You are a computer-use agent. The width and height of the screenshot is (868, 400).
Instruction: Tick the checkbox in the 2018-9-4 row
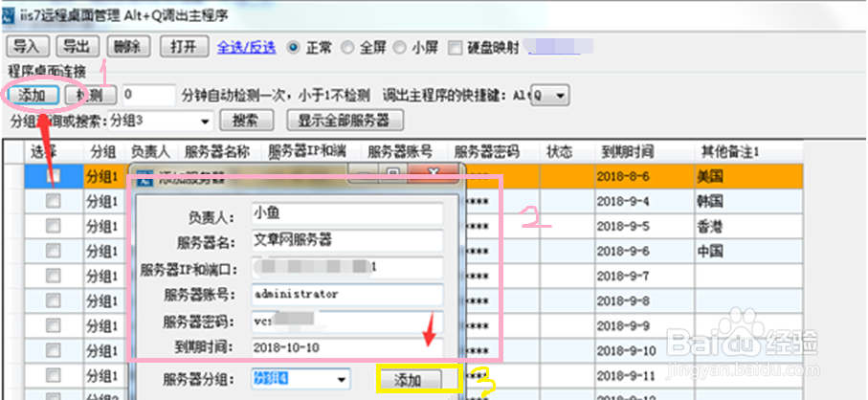(54, 201)
